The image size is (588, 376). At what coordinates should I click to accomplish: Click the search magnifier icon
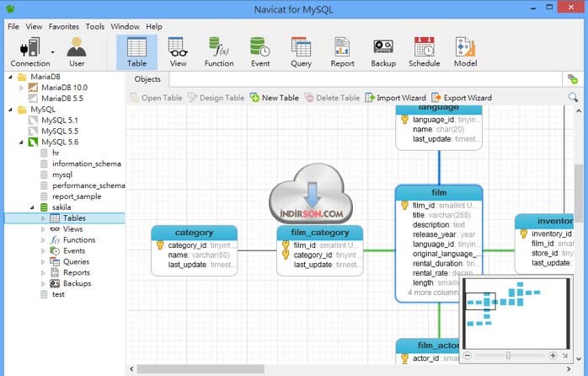coord(573,98)
